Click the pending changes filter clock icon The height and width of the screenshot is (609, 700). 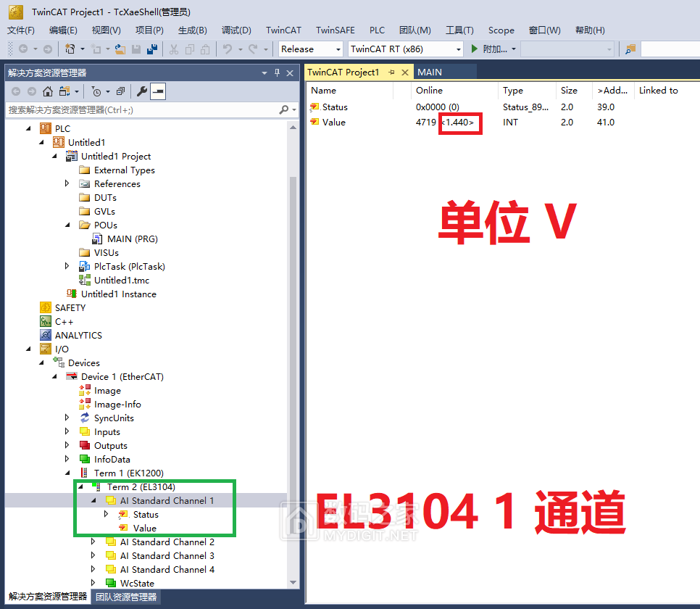[96, 91]
